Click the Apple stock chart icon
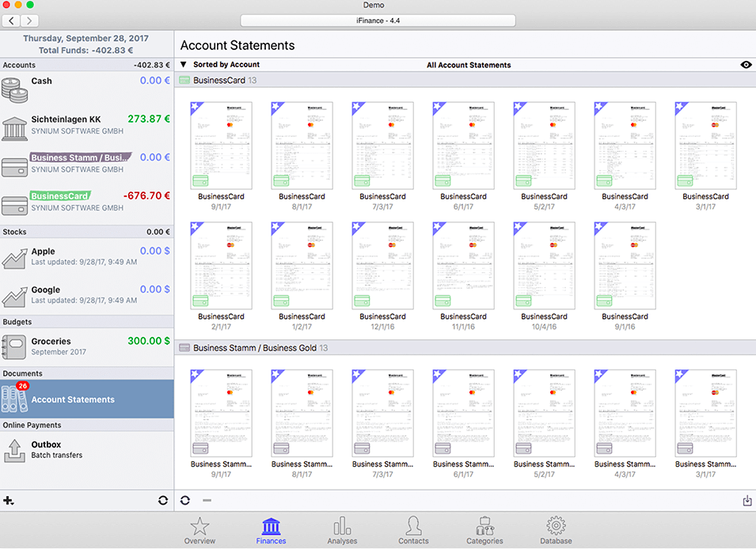 tap(14, 259)
